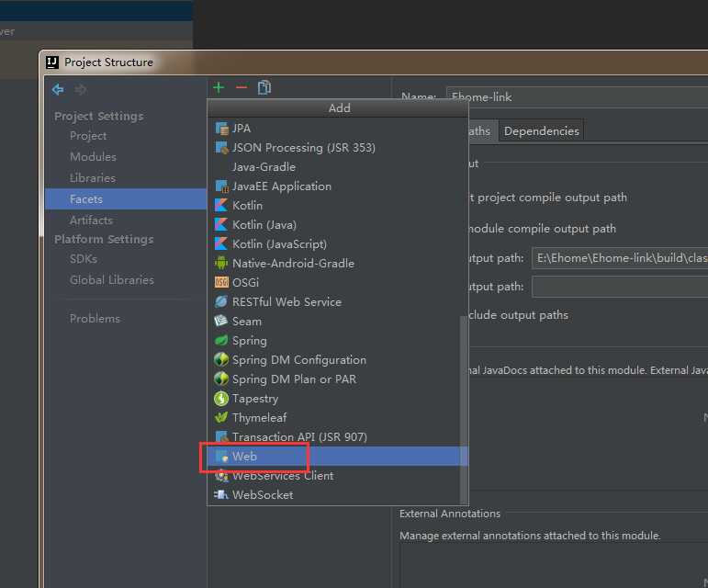Click the Copy facet toolbar icon
The width and height of the screenshot is (708, 588).
tap(264, 87)
